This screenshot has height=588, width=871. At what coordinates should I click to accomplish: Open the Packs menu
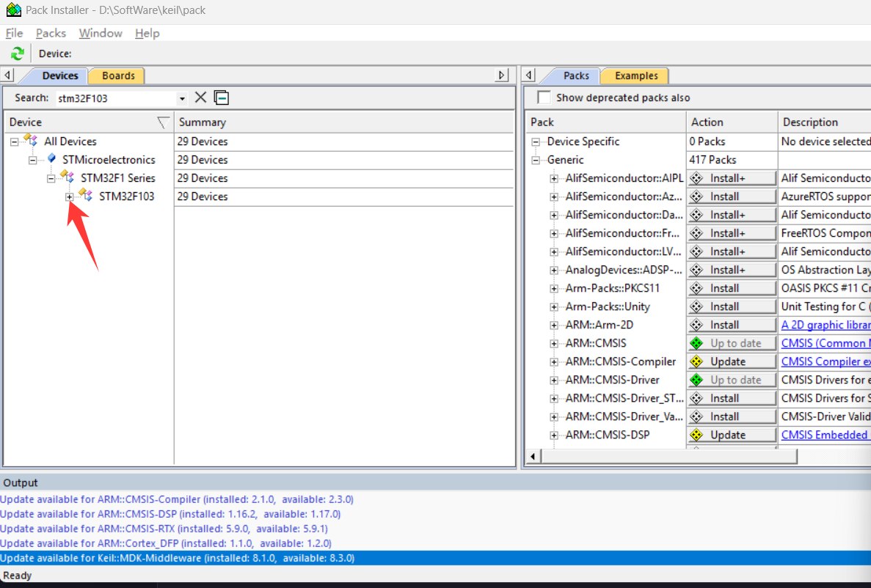pos(51,33)
